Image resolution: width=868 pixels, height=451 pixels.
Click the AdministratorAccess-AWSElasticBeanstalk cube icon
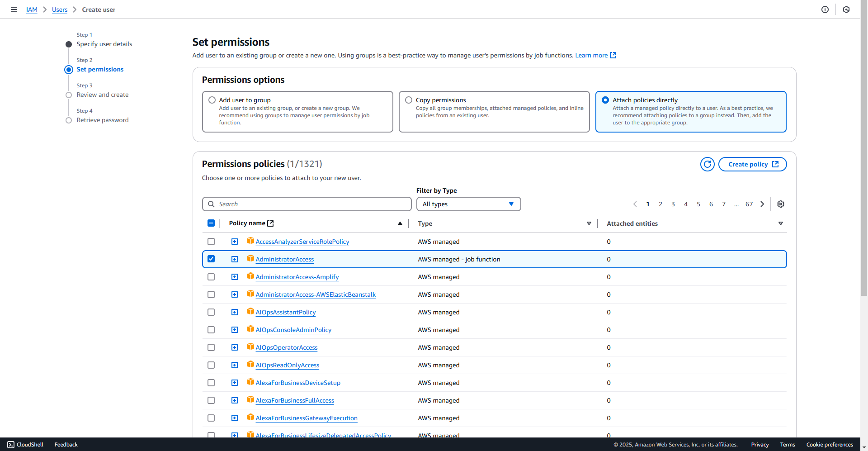tap(250, 294)
